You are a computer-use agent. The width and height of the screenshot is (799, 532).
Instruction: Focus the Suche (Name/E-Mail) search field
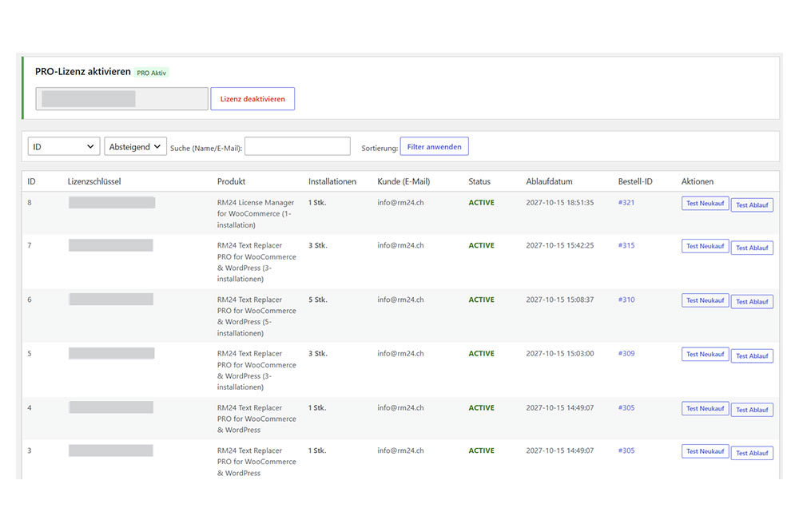pos(297,147)
